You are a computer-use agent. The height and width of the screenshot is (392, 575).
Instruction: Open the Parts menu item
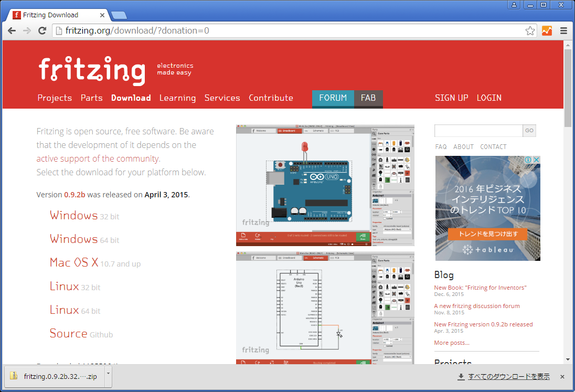(92, 98)
